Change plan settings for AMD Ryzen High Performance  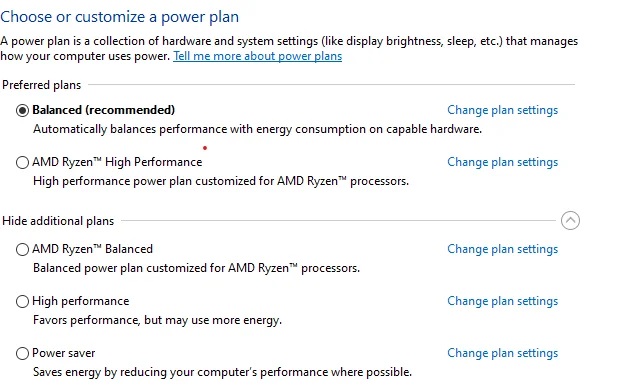point(502,162)
